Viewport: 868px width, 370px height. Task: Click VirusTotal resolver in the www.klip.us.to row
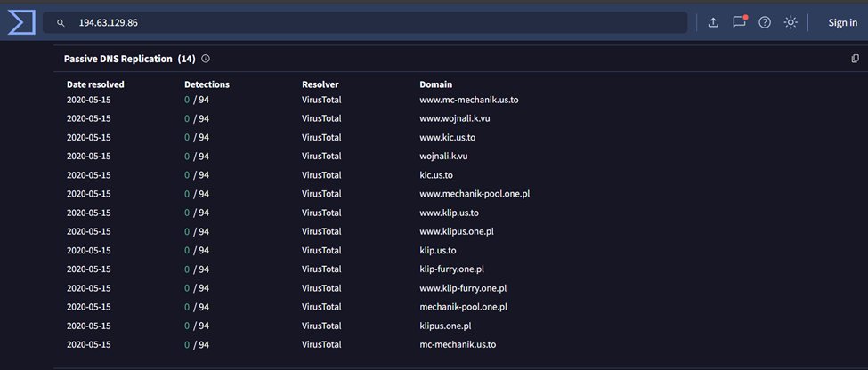click(321, 213)
